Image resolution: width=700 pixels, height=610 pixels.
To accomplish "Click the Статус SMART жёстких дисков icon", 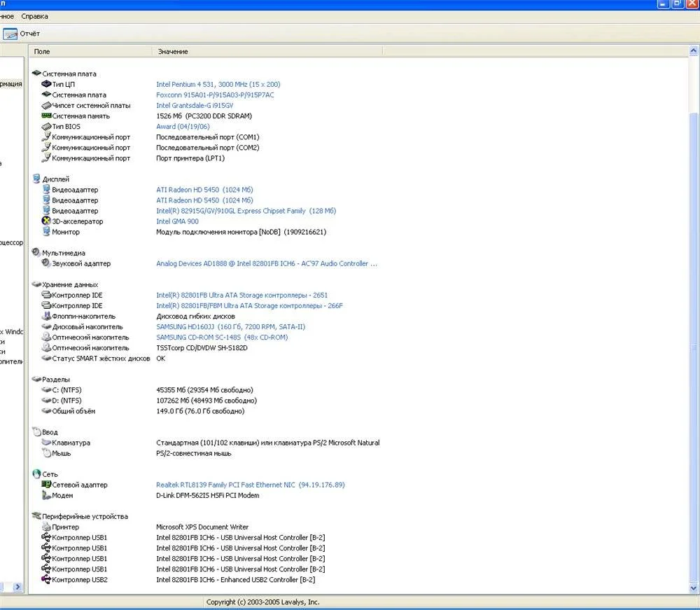I will [x=46, y=358].
